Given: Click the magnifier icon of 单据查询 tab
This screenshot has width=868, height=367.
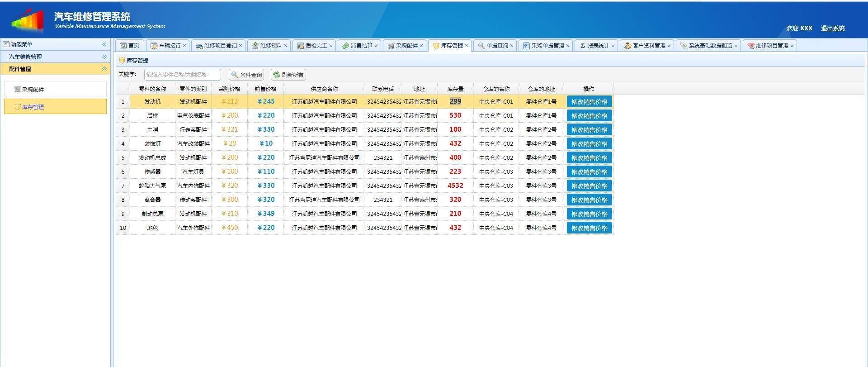Looking at the screenshot, I should pyautogui.click(x=481, y=46).
